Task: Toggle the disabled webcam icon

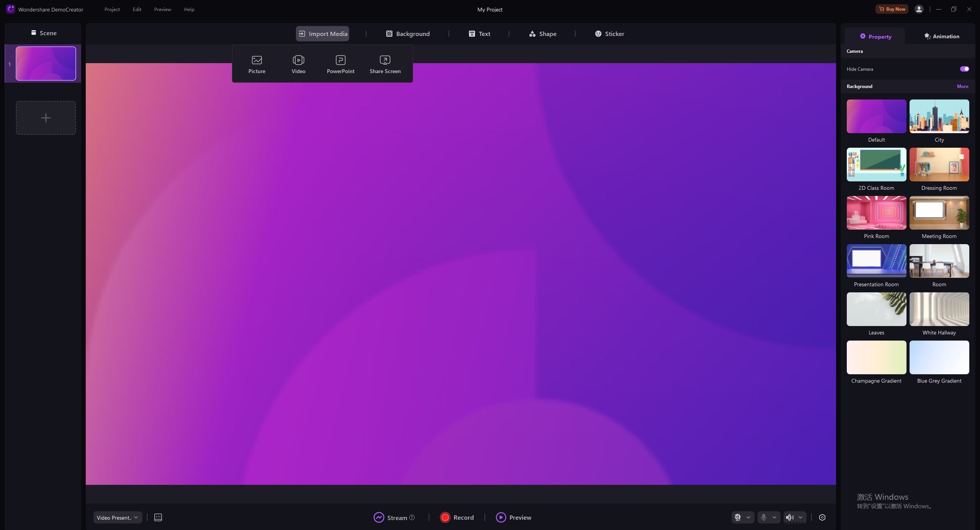Action: click(x=738, y=517)
